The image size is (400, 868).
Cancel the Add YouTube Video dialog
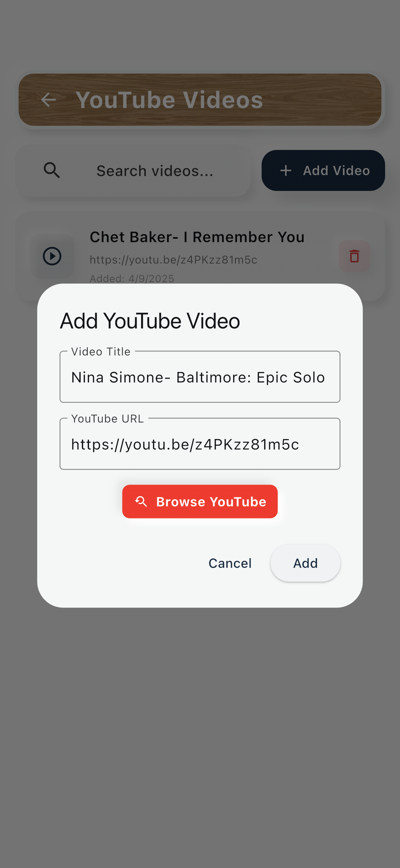click(230, 563)
